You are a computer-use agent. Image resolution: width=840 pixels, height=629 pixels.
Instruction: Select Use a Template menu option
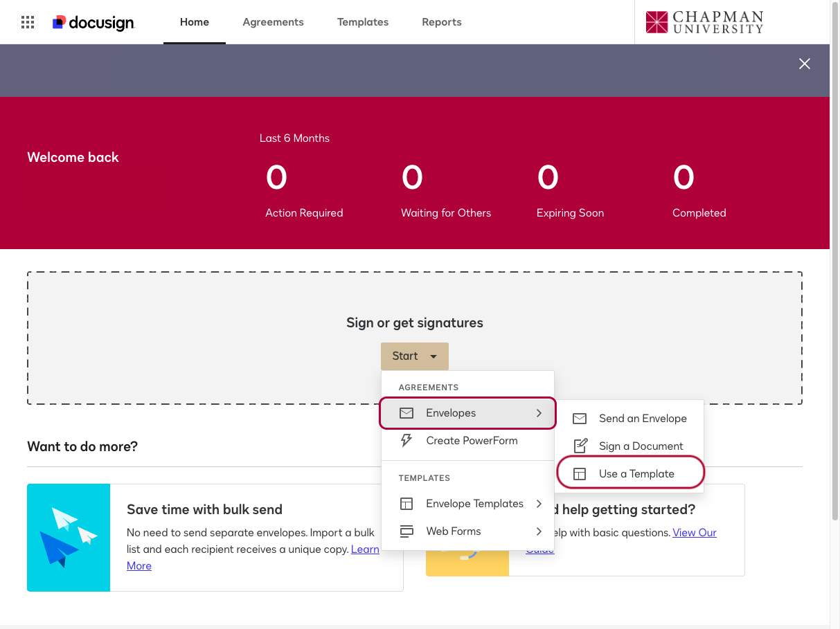[x=636, y=474]
